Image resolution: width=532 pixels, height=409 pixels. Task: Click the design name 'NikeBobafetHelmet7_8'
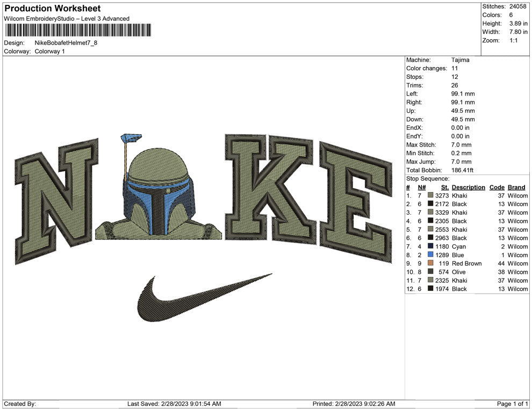[x=66, y=43]
